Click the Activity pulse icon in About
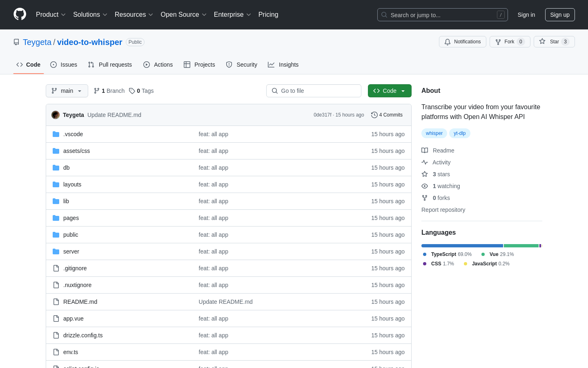 click(425, 162)
